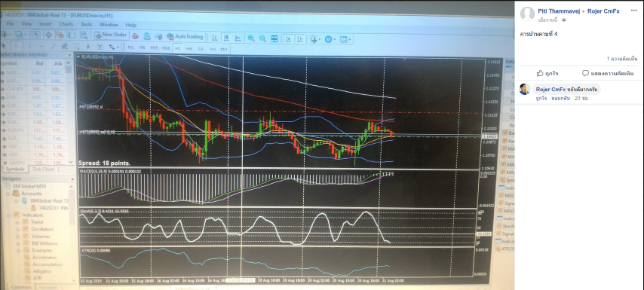Zoom in the chart with magnifier plus
Image resolution: width=644 pixels, height=290 pixels.
[251, 38]
